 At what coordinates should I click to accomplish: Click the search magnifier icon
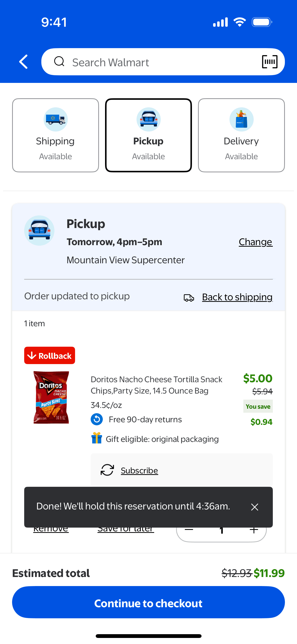[59, 61]
